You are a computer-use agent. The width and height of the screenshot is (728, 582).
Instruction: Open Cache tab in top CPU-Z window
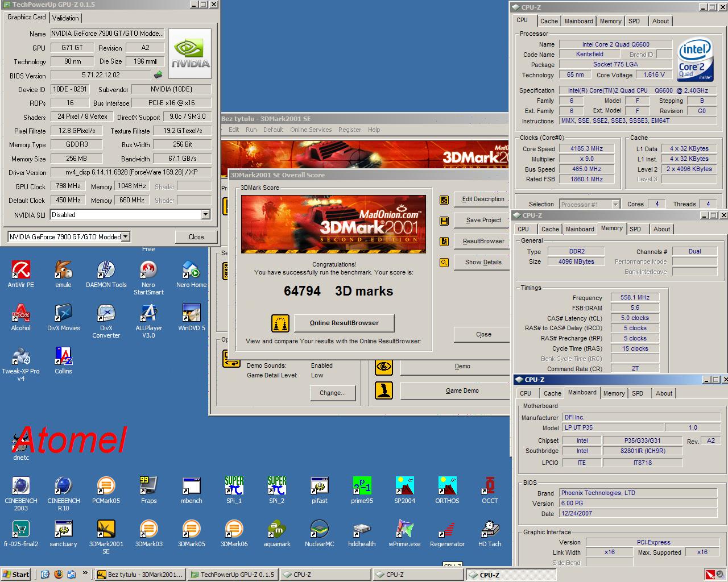click(549, 21)
